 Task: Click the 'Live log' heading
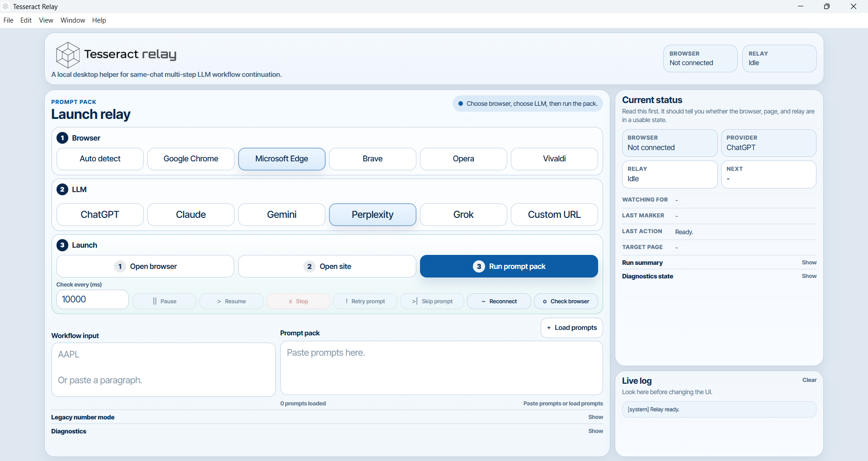point(637,381)
